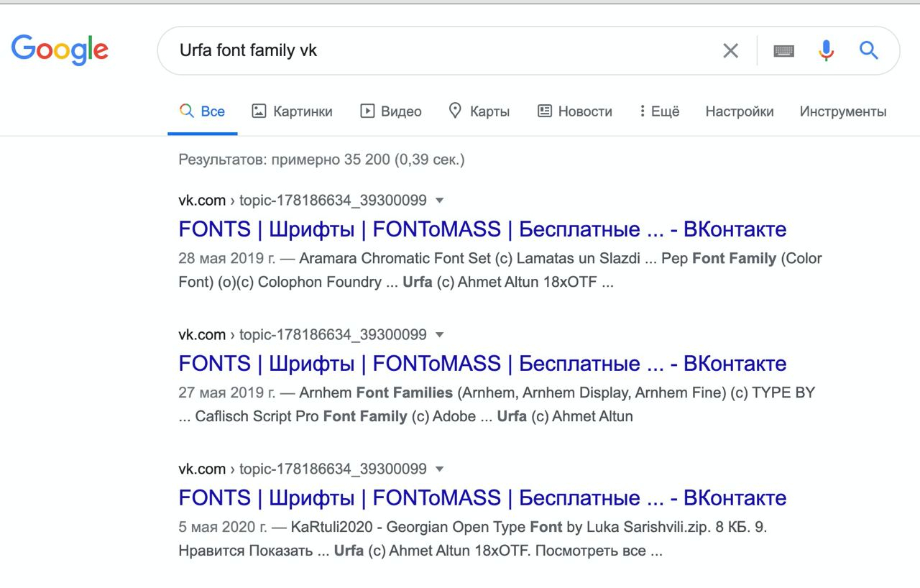The width and height of the screenshot is (920, 588).
Task: Clear the search query with X icon
Action: (730, 50)
